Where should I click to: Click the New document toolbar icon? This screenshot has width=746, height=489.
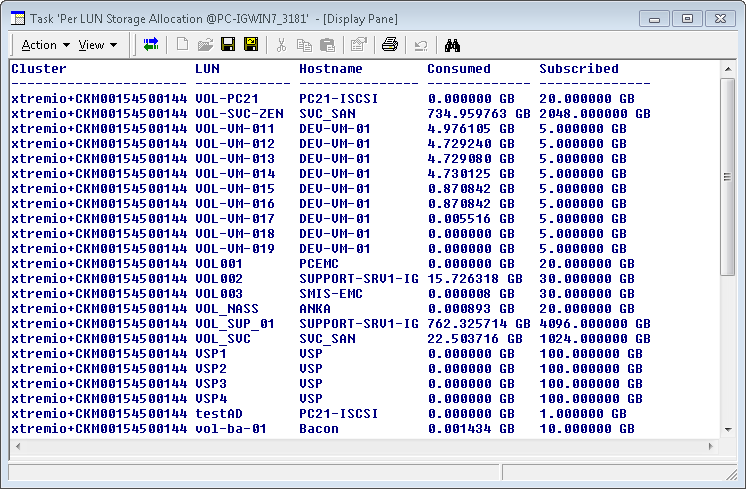(182, 45)
